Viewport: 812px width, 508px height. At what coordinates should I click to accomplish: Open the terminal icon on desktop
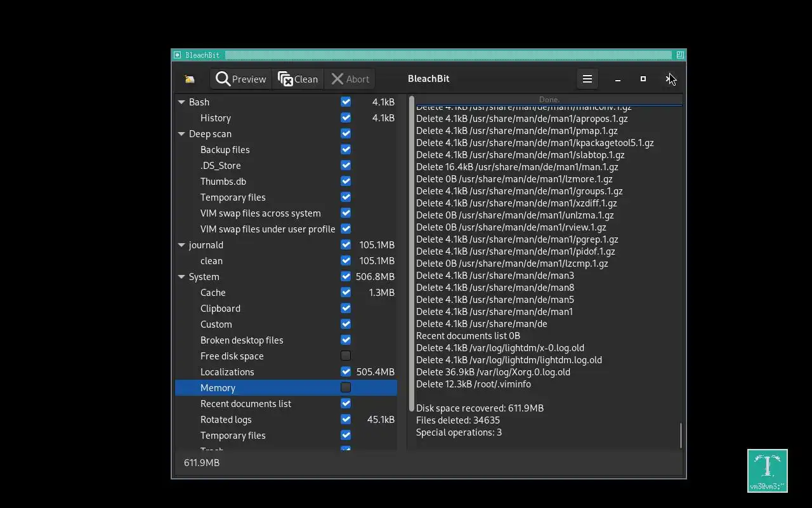pyautogui.click(x=768, y=471)
